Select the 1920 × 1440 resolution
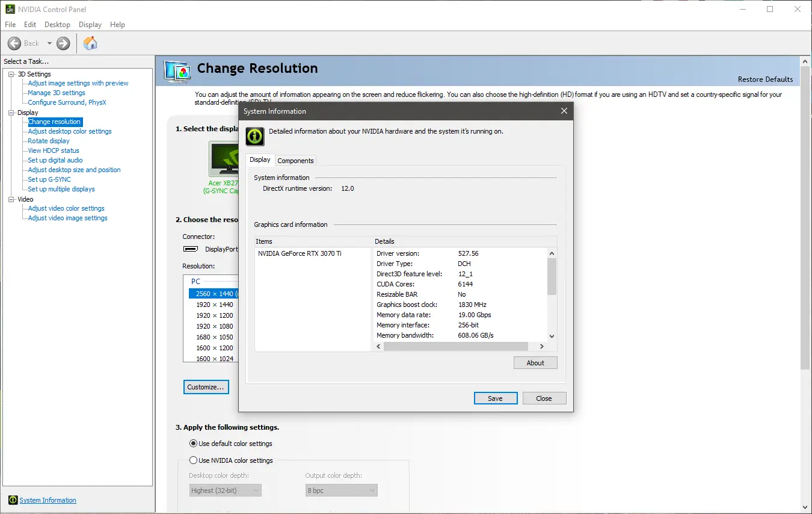Image resolution: width=812 pixels, height=514 pixels. [215, 305]
